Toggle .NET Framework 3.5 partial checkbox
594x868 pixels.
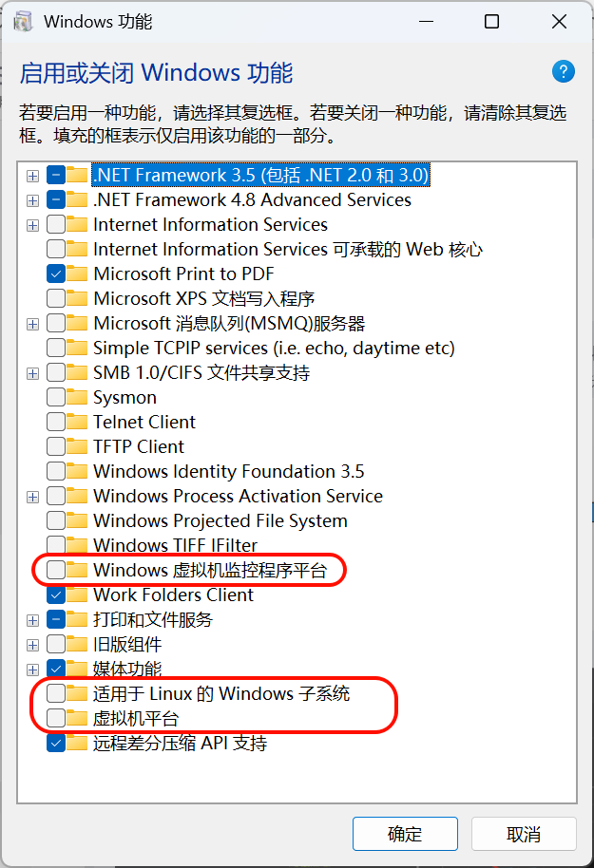[56, 175]
